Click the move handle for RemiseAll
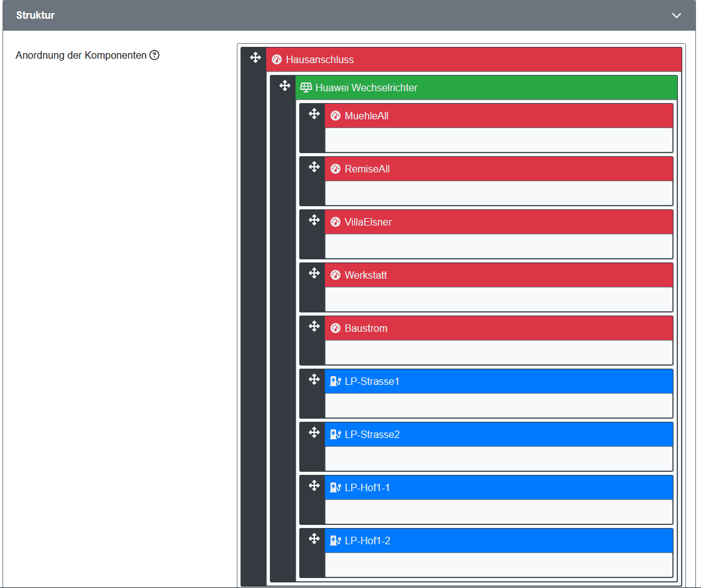The image size is (701, 588). [x=314, y=167]
